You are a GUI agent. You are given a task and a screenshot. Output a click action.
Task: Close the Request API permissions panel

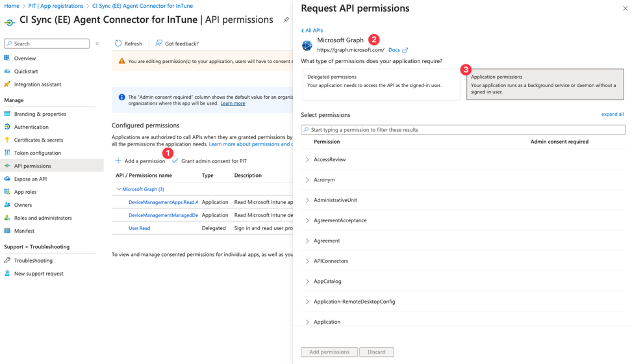(625, 8)
